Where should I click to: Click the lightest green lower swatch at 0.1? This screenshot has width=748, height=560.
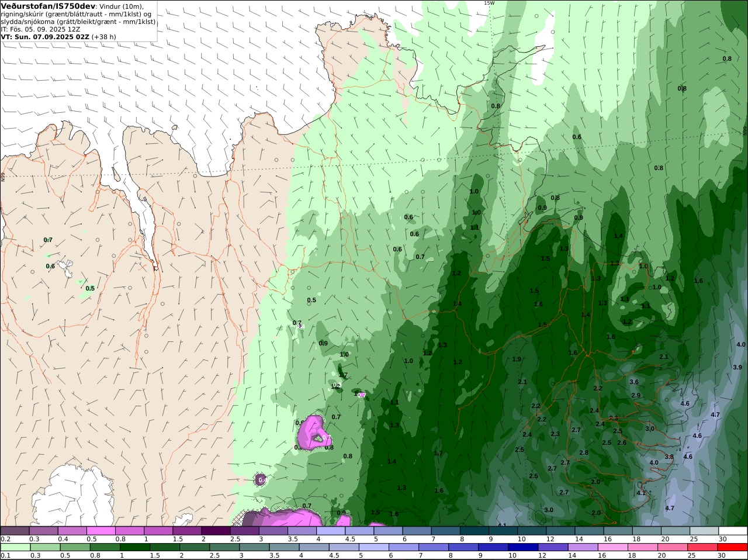[15, 547]
